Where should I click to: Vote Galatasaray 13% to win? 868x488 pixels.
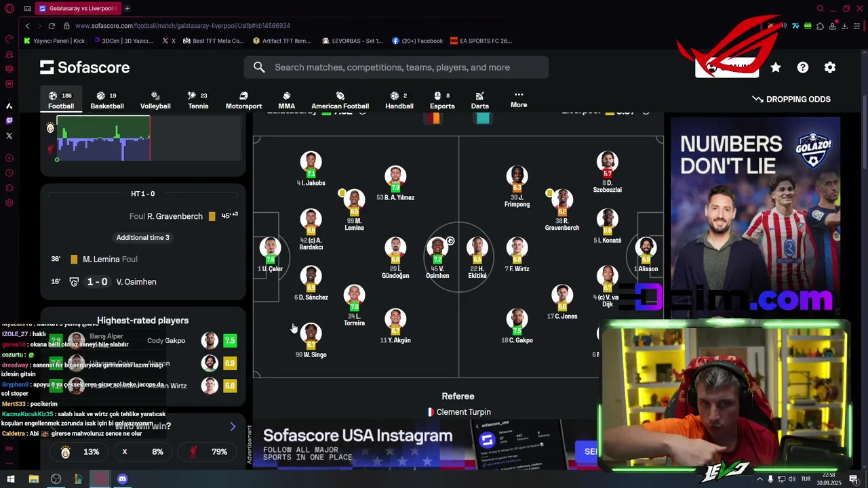coord(79,452)
